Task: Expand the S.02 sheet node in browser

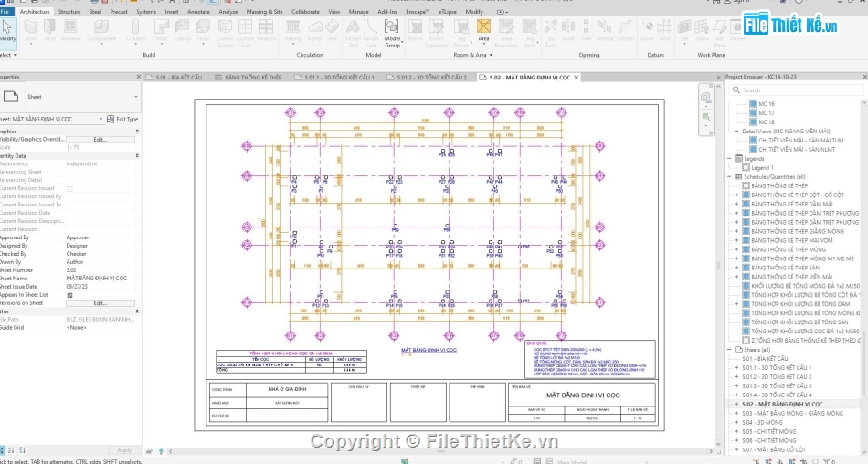Action: (x=736, y=405)
